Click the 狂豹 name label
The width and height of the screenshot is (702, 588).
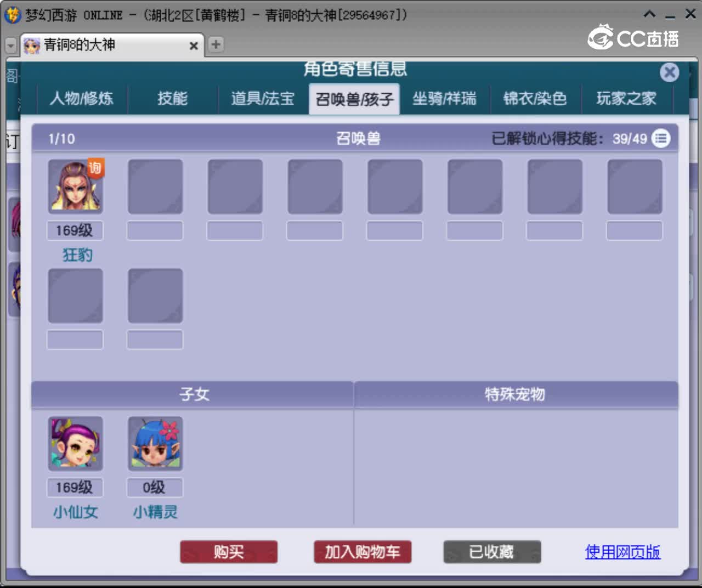point(77,255)
